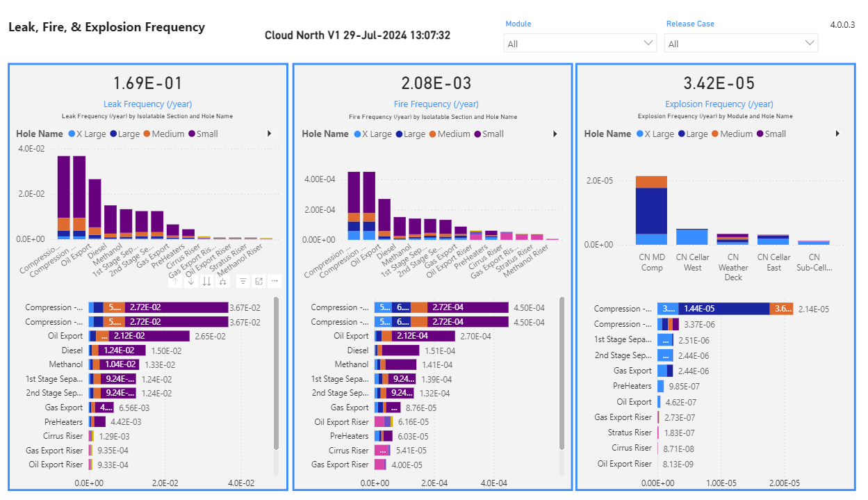Image resolution: width=868 pixels, height=500 pixels.
Task: Open the More options ellipsis menu
Action: coord(274,281)
